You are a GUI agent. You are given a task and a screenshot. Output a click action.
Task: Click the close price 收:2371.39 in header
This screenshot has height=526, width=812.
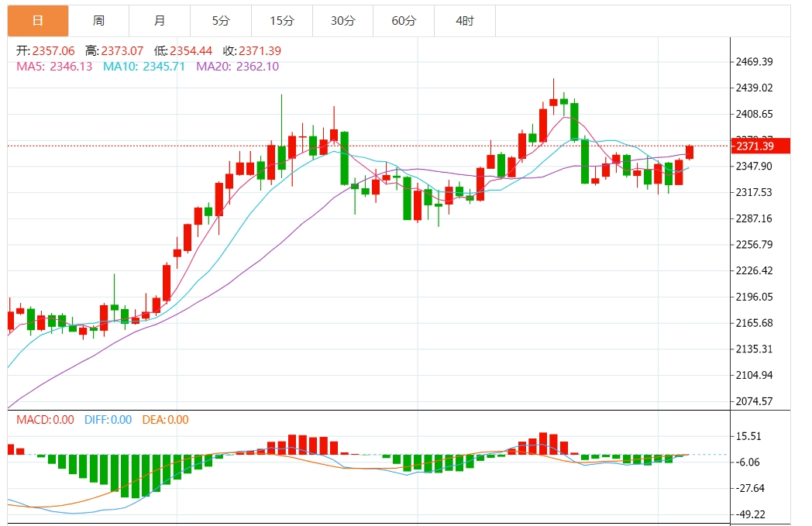pos(252,50)
